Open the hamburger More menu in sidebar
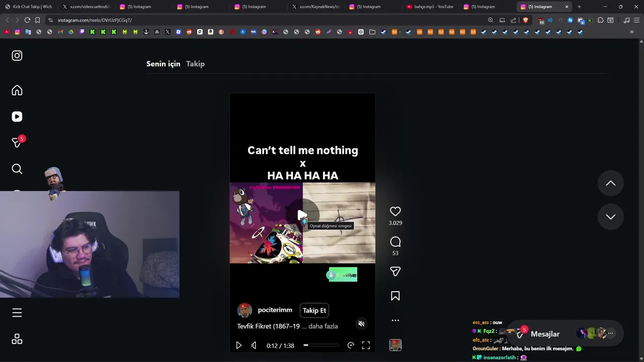The width and height of the screenshot is (644, 362). (17, 313)
